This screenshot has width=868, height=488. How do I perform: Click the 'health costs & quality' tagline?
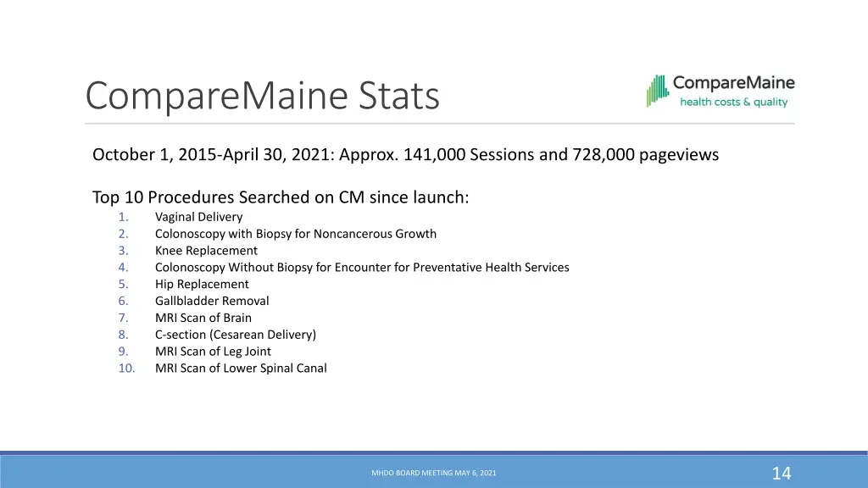click(733, 103)
